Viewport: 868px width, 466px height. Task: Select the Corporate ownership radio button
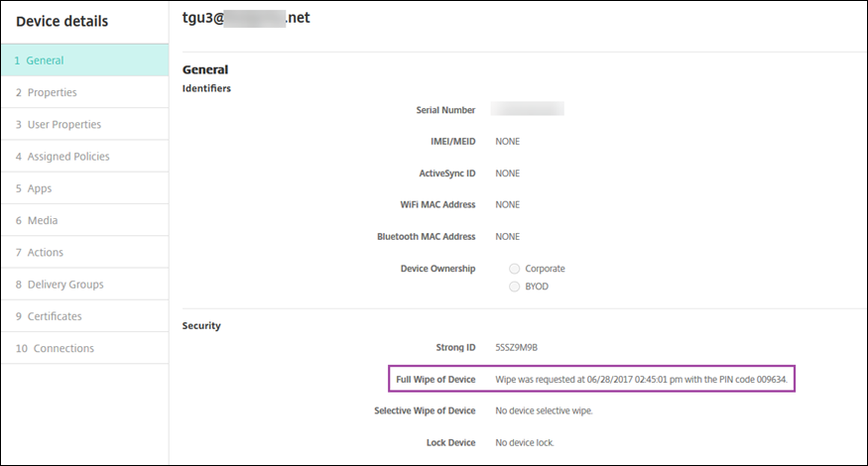point(514,269)
